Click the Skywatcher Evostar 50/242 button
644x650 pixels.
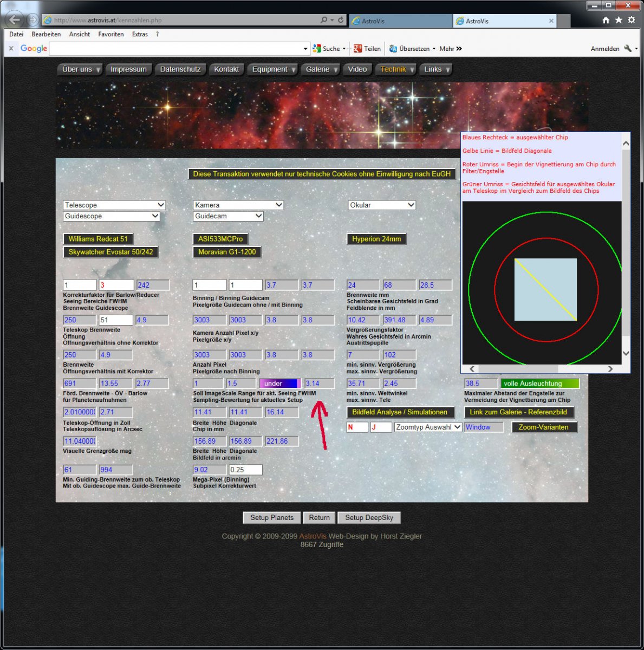110,252
